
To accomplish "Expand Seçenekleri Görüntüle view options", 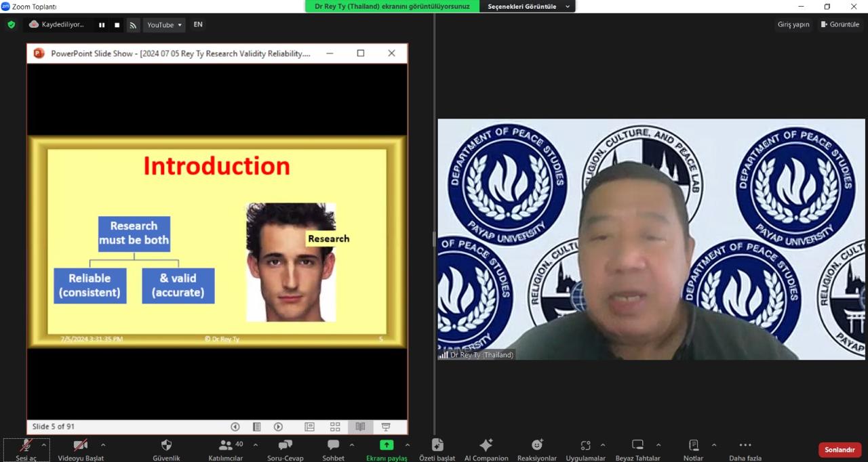I will (x=527, y=6).
